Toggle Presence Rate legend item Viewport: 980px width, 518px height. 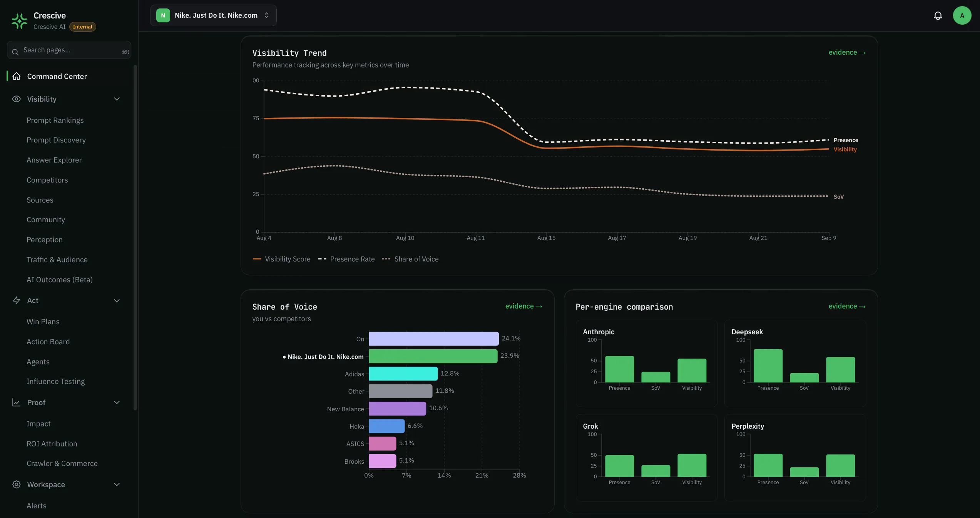pyautogui.click(x=346, y=259)
